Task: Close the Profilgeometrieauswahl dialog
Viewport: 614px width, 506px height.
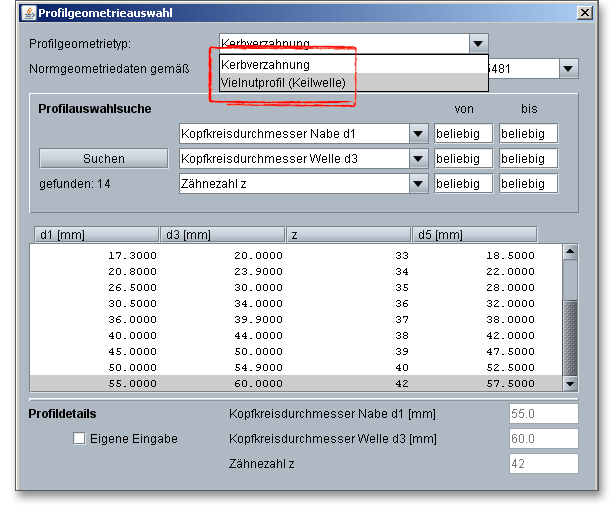Action: click(584, 14)
